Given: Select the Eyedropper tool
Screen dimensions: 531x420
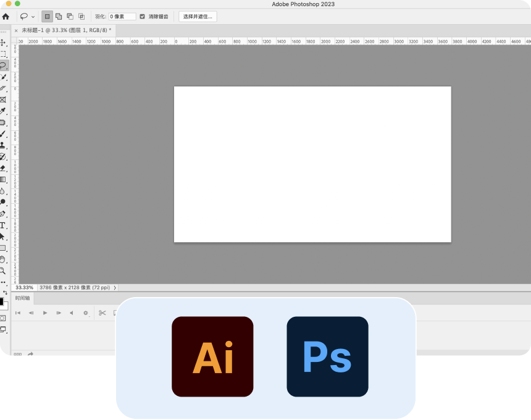Looking at the screenshot, I should point(3,111).
